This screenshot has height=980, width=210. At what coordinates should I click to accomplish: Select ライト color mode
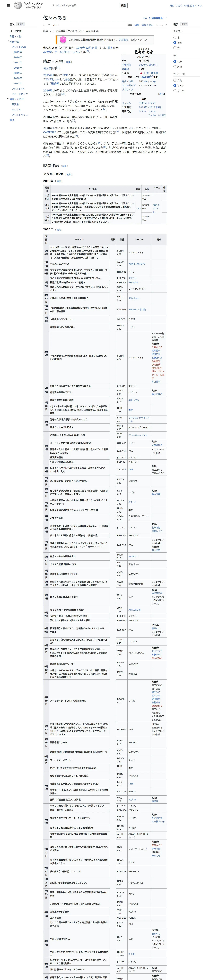coord(175,86)
